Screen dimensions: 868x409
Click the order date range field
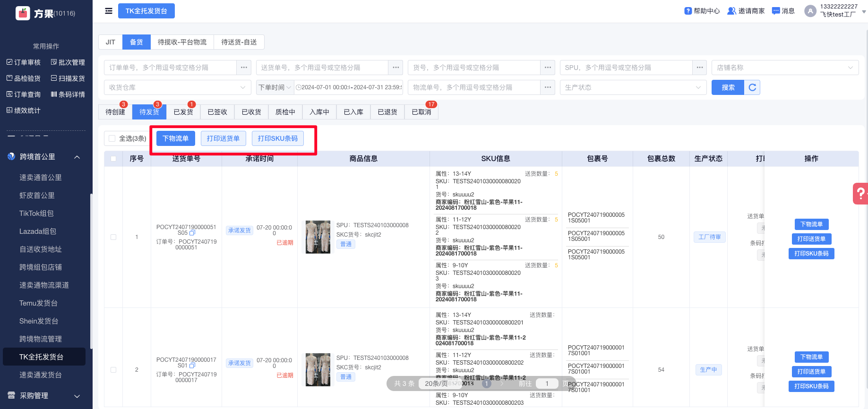(350, 87)
